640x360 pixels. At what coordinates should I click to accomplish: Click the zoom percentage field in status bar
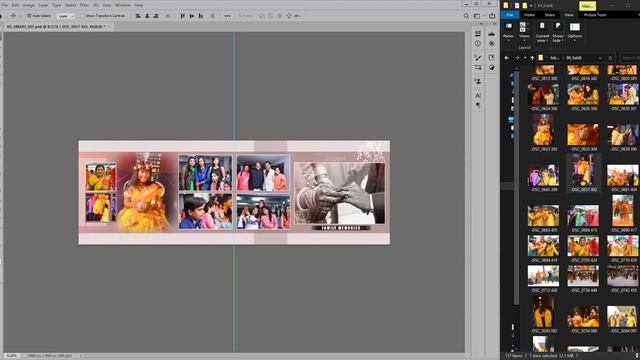click(11, 356)
